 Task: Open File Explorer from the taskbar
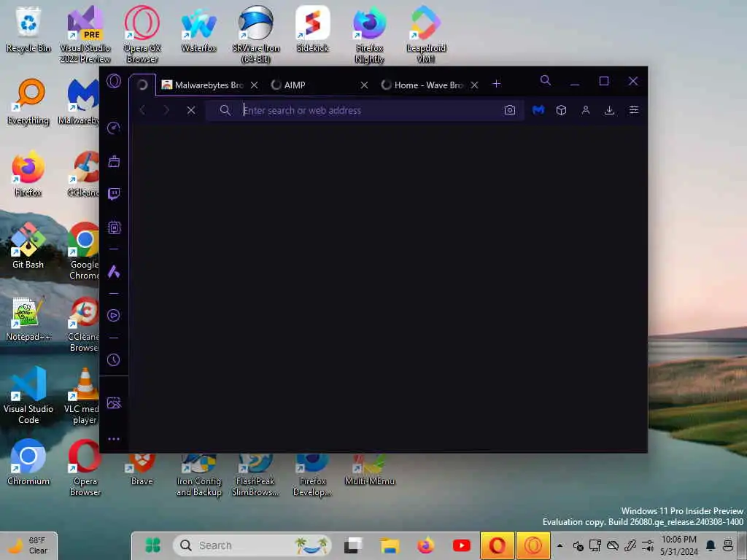[390, 545]
